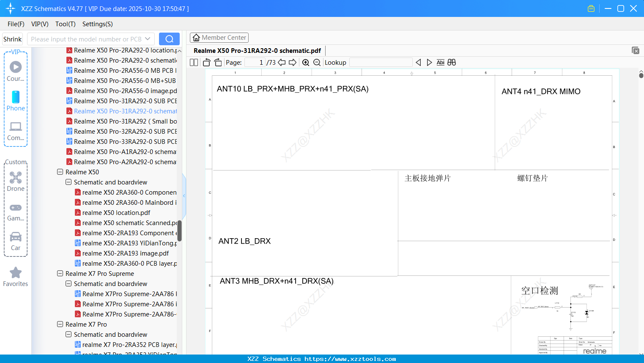The image size is (644, 363).
Task: Open the Car category
Action: (16, 241)
